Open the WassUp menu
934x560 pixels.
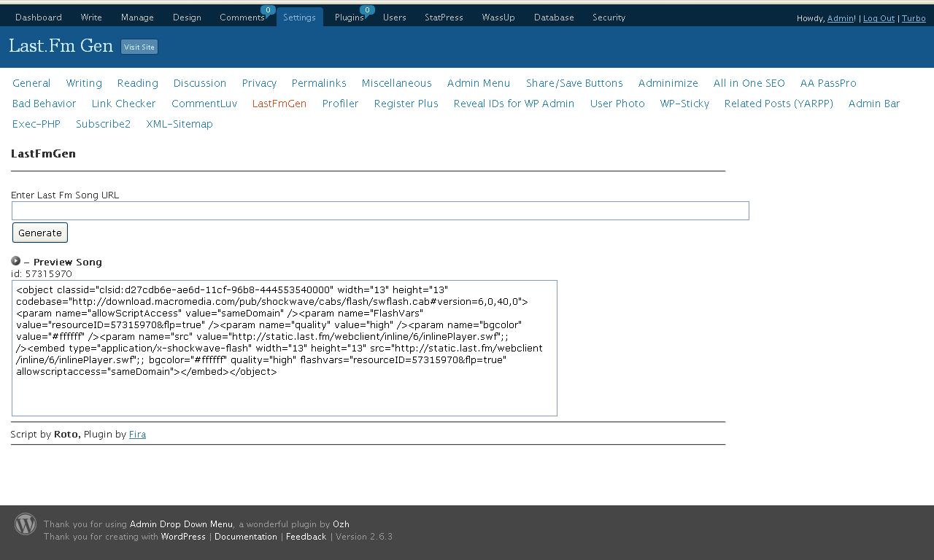(498, 17)
